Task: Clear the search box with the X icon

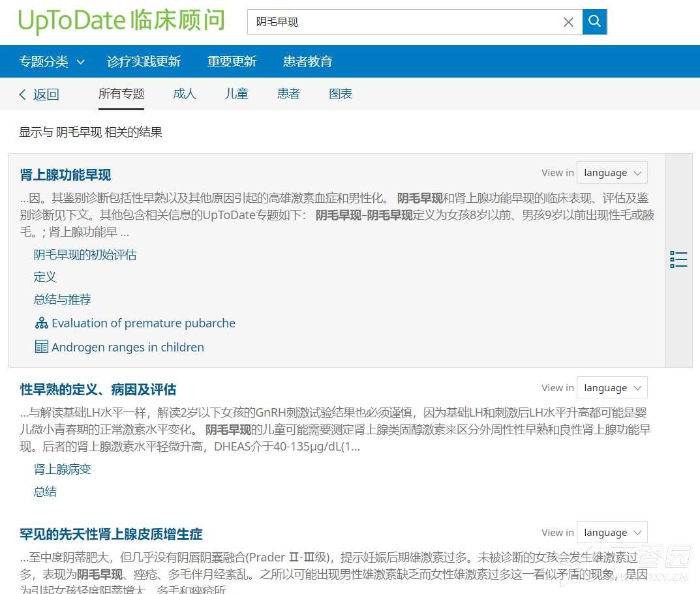Action: coord(568,22)
